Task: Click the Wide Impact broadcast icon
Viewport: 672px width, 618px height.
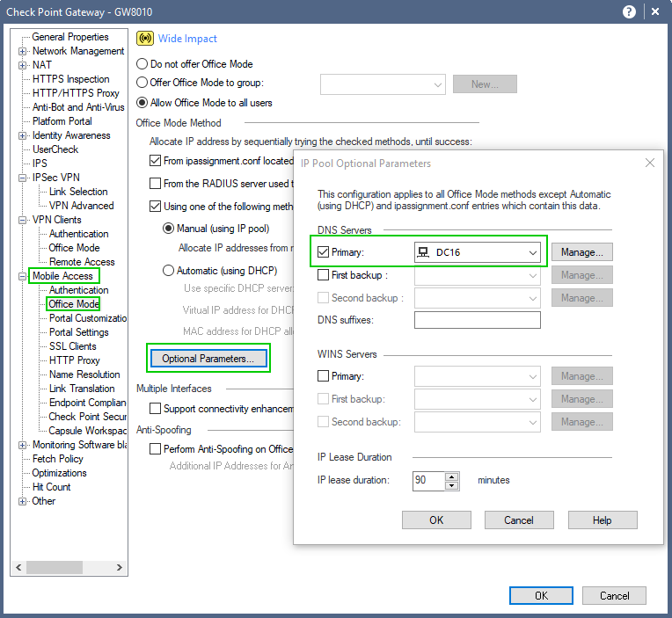Action: point(145,39)
